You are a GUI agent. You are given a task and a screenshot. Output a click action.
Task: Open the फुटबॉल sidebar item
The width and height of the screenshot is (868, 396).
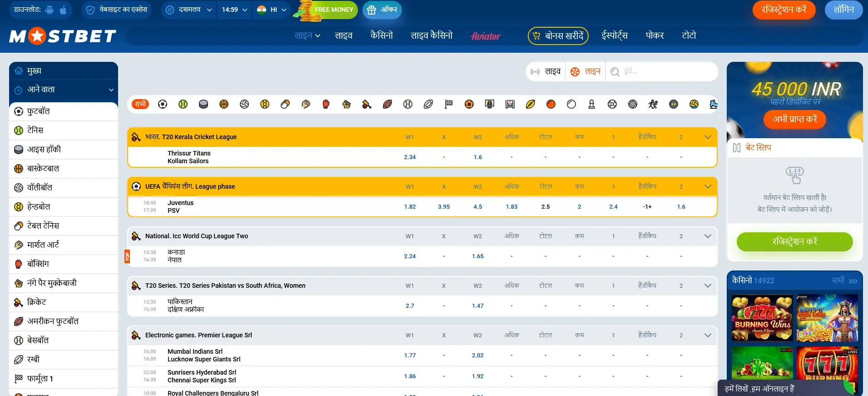64,111
